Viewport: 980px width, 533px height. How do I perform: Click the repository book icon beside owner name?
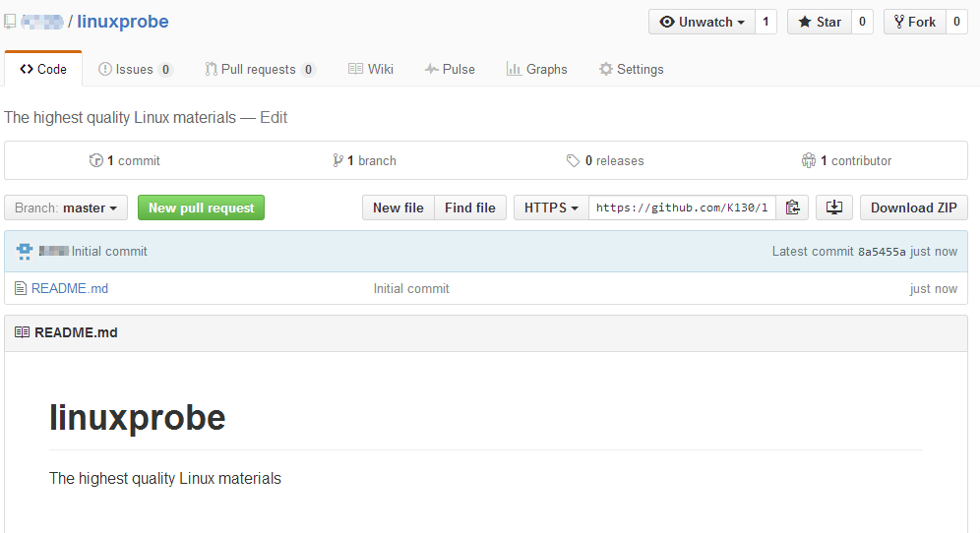pos(10,22)
